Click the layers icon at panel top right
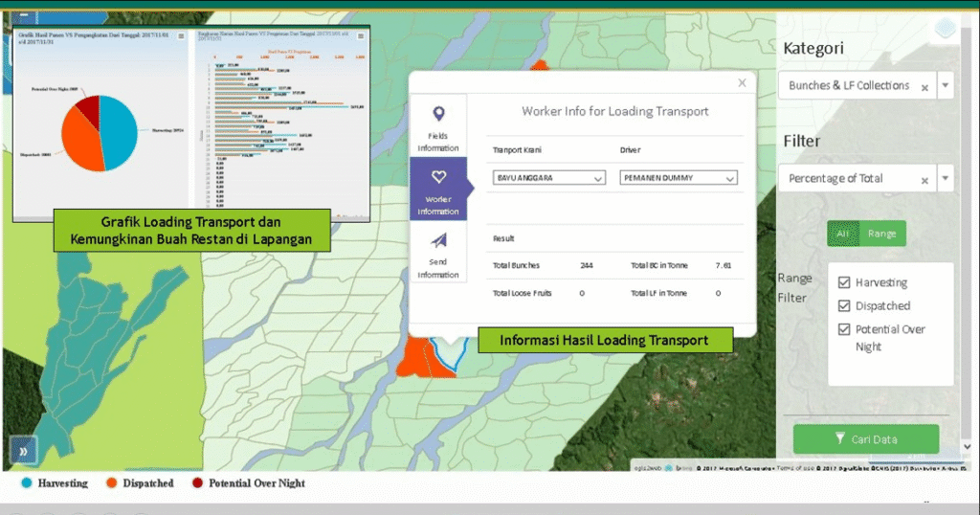This screenshot has height=515, width=980. click(945, 28)
